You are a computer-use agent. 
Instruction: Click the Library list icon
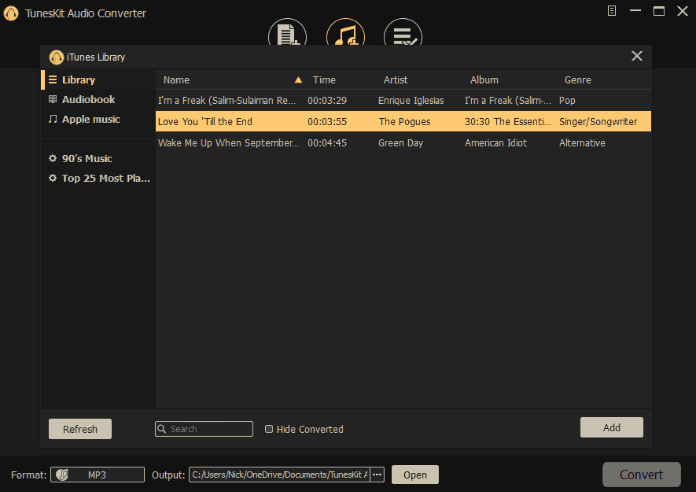[53, 80]
